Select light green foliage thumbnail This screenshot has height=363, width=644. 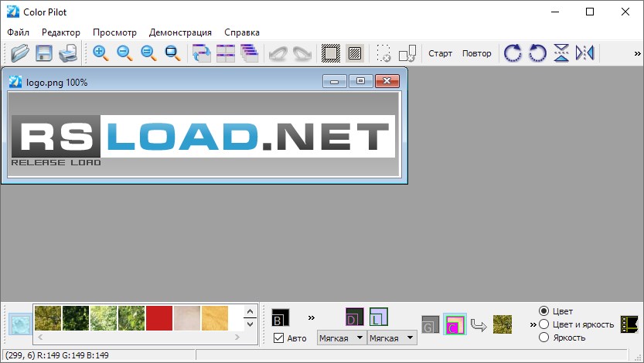104,318
